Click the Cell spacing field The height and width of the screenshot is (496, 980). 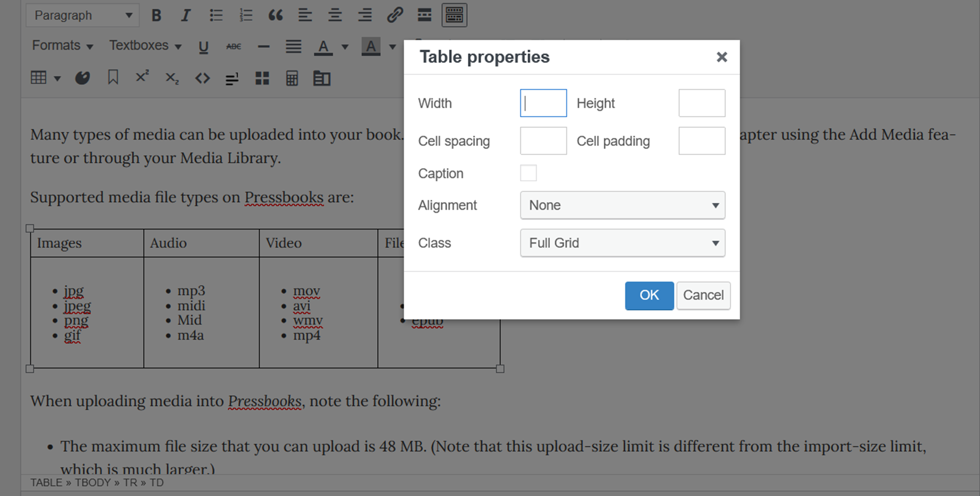(543, 141)
